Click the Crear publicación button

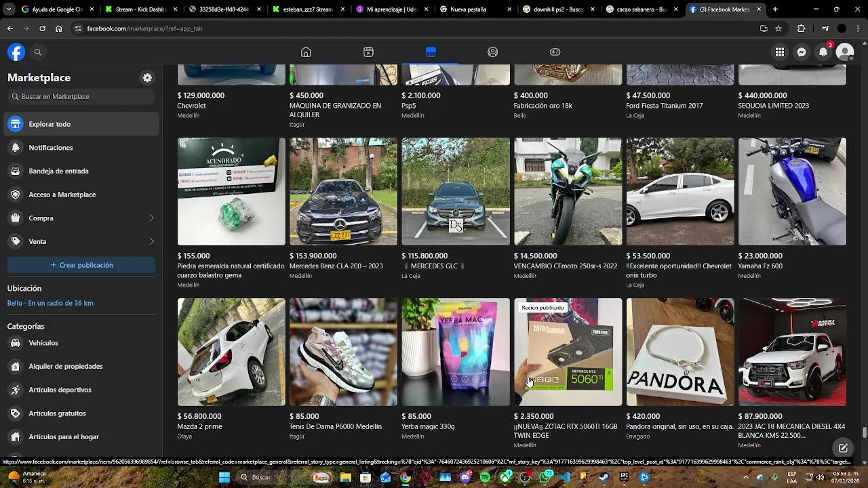(81, 265)
